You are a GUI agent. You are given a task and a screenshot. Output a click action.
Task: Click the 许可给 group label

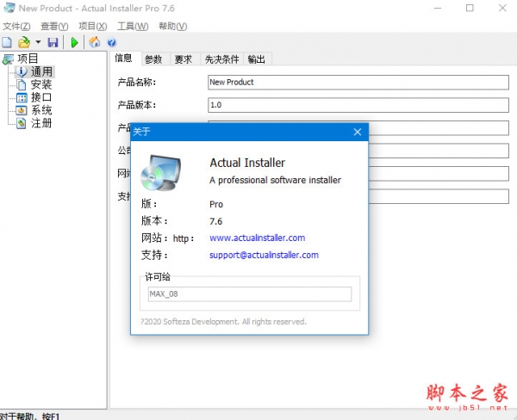click(x=158, y=277)
